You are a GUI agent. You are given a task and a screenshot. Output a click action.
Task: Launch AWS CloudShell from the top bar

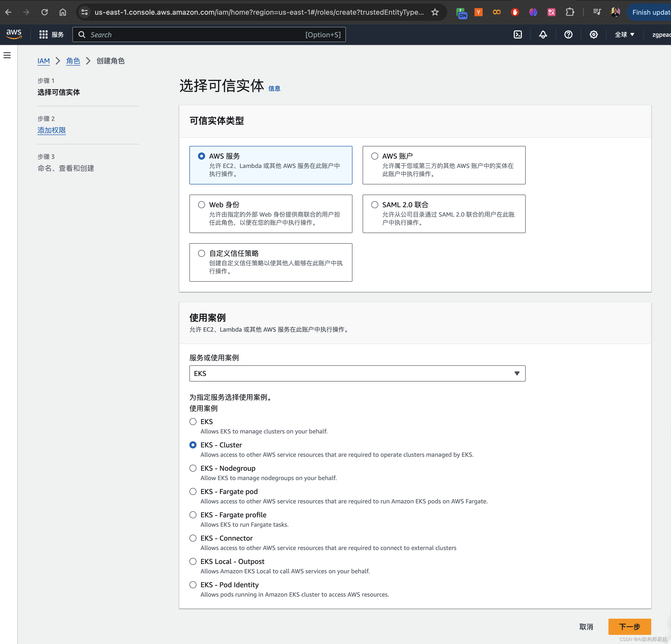click(x=518, y=35)
